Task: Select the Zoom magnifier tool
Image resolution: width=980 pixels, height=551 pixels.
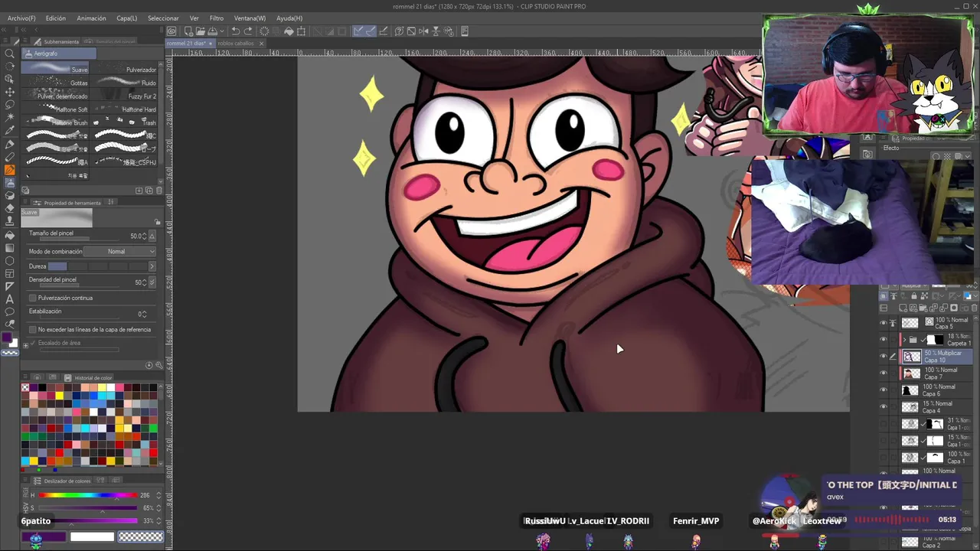Action: click(x=10, y=54)
